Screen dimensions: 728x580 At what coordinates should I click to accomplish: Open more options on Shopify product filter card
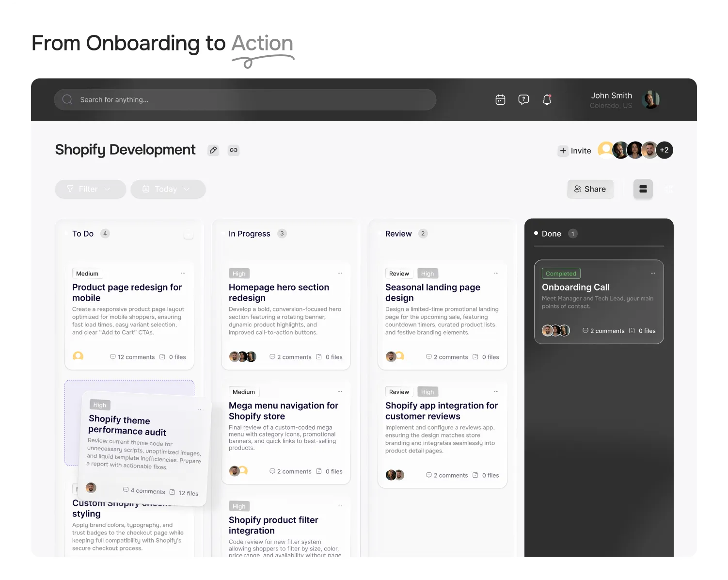[x=340, y=506]
